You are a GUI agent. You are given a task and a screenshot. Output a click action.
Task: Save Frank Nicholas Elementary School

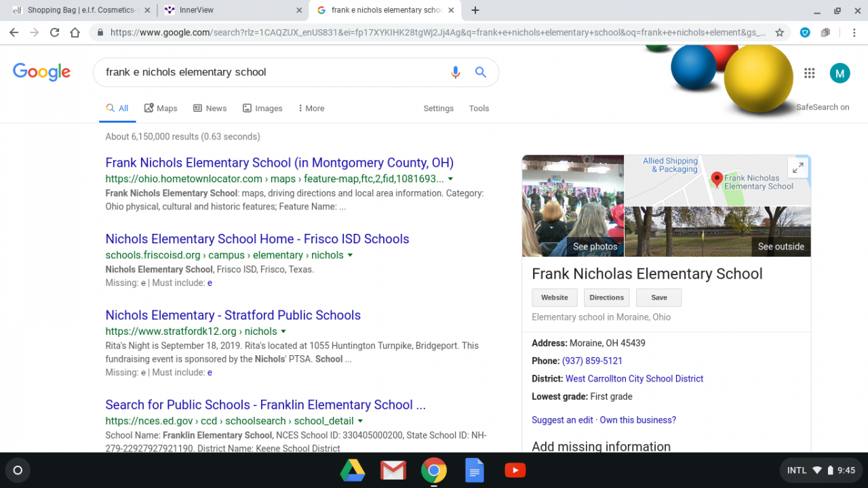659,298
